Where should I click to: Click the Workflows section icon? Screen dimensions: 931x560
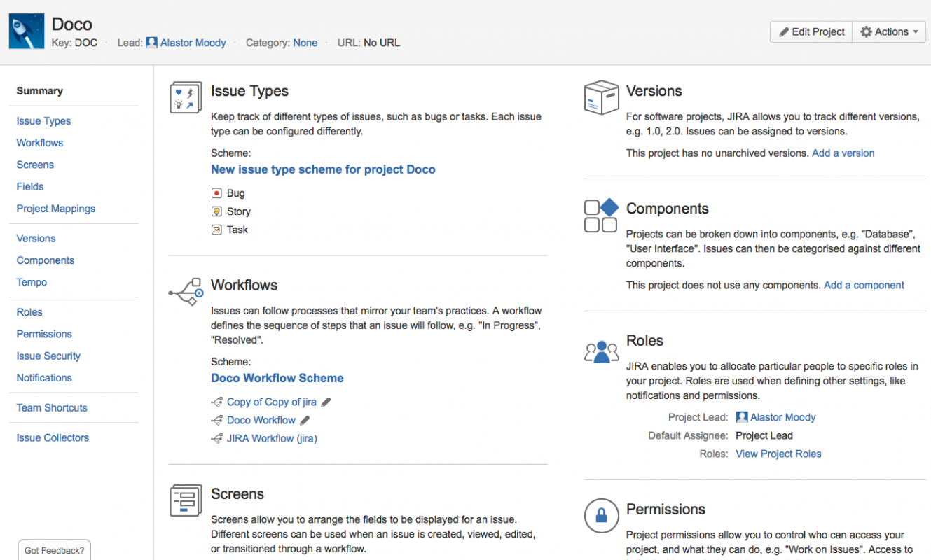[x=186, y=292]
